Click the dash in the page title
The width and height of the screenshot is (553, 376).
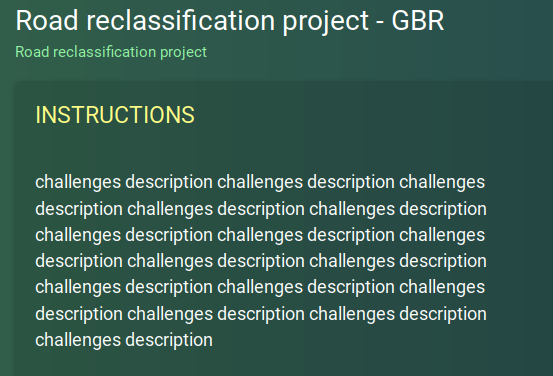[x=380, y=22]
